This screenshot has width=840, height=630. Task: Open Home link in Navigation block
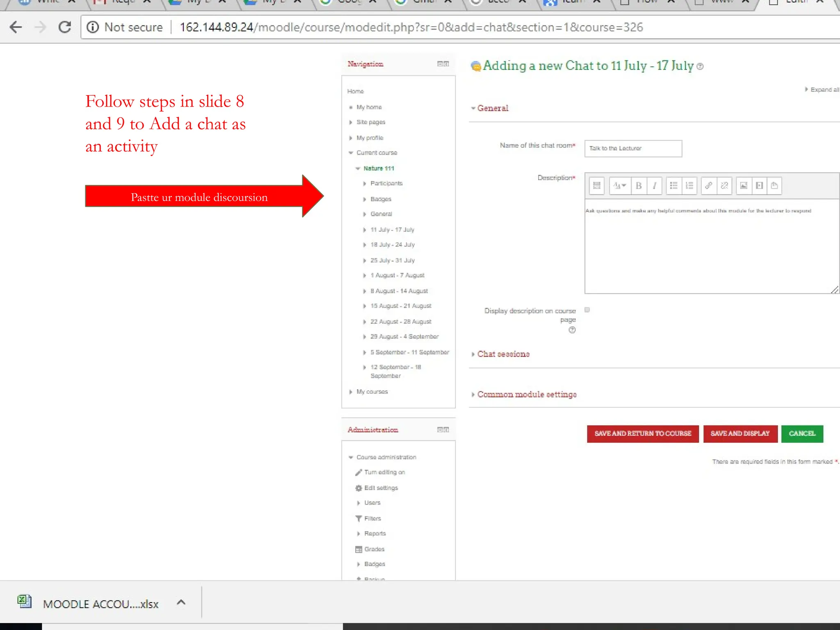pos(355,91)
